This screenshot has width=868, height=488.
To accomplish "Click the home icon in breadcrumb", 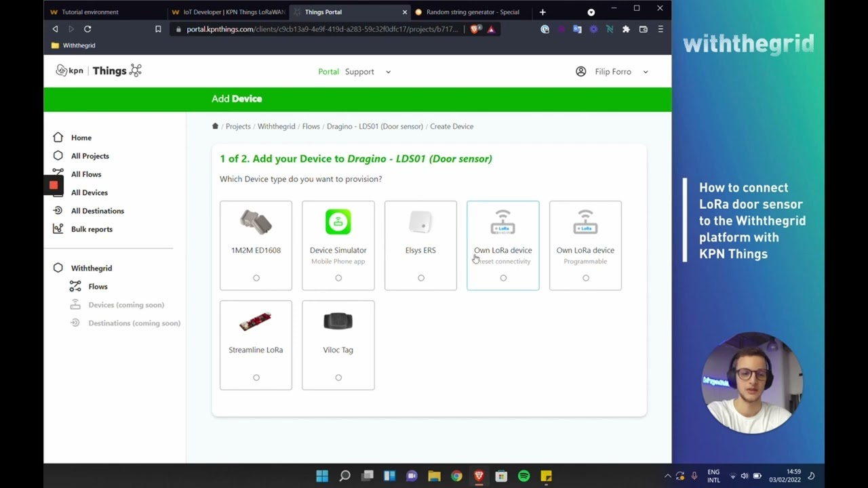I will (x=215, y=126).
